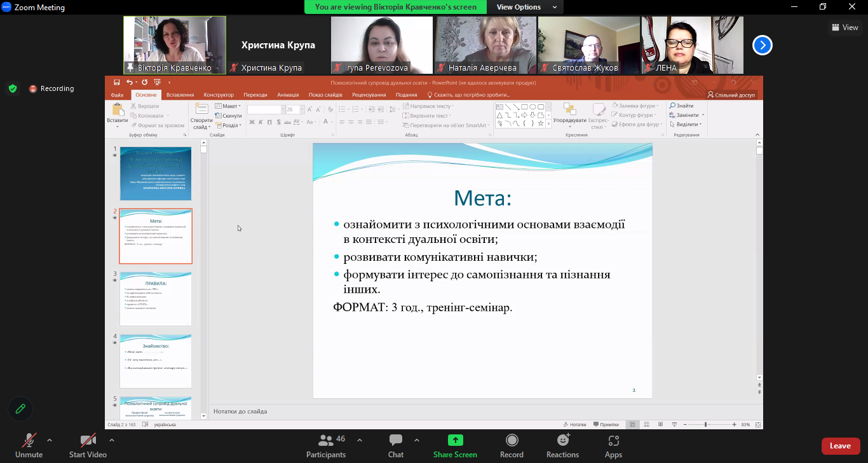Toggle meeting recording with Record button
Viewport: 868px width, 463px height.
[512, 445]
